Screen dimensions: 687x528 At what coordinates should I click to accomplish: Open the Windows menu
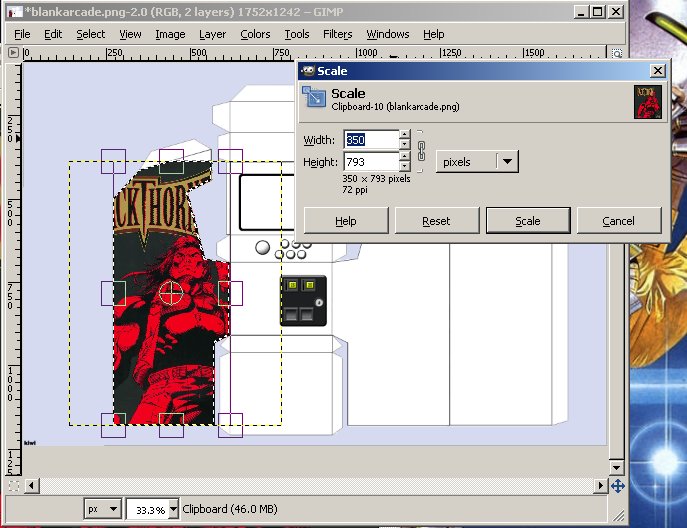[388, 34]
